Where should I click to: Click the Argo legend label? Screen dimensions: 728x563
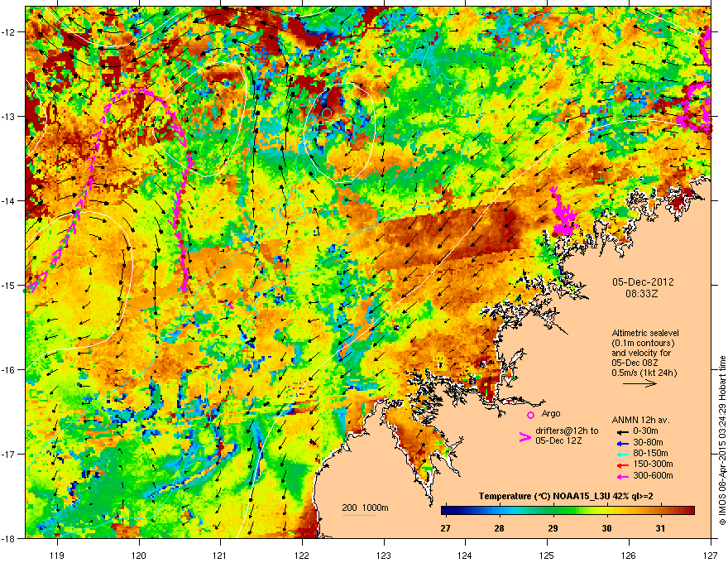[x=551, y=413]
